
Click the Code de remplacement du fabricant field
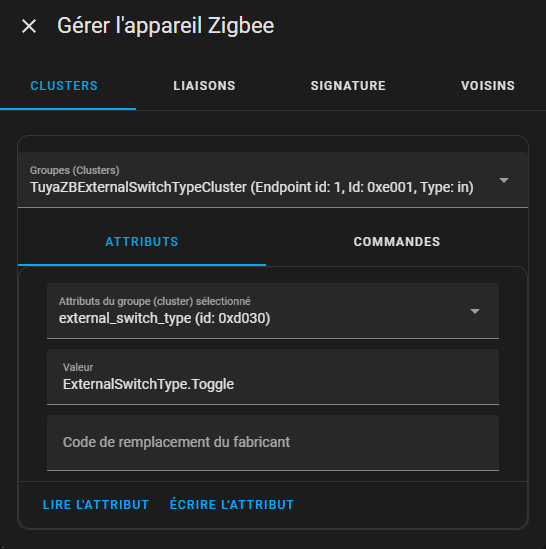[273, 443]
